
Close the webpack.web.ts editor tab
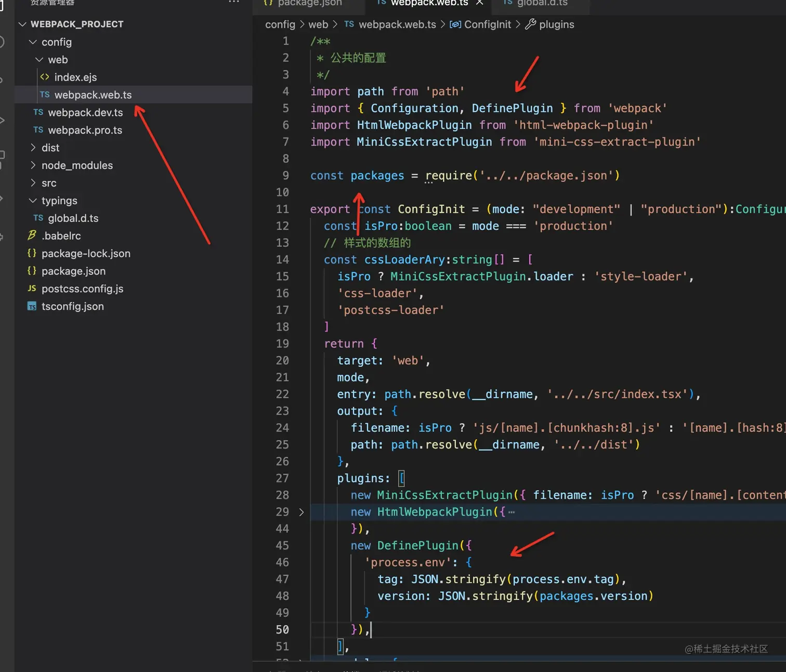pyautogui.click(x=480, y=3)
